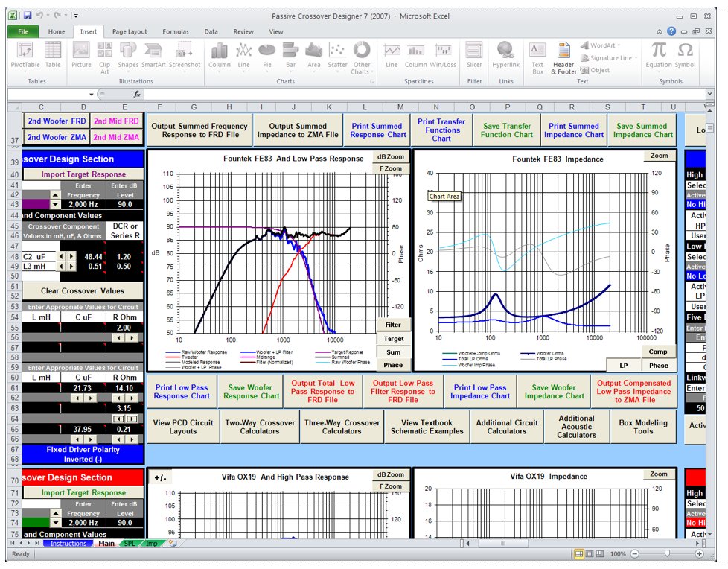Click the Slicer filter icon
This screenshot has height=569, width=728.
474,55
